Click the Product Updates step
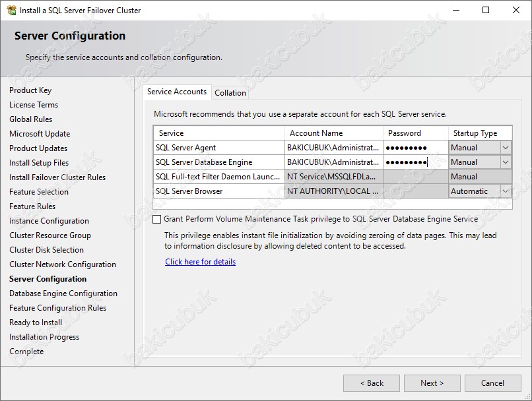The width and height of the screenshot is (532, 401). pyautogui.click(x=38, y=148)
